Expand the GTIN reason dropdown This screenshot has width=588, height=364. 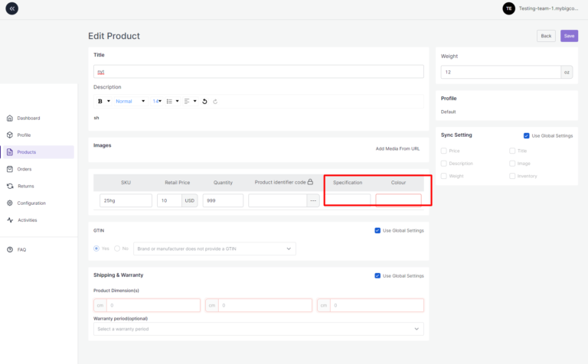(214, 249)
